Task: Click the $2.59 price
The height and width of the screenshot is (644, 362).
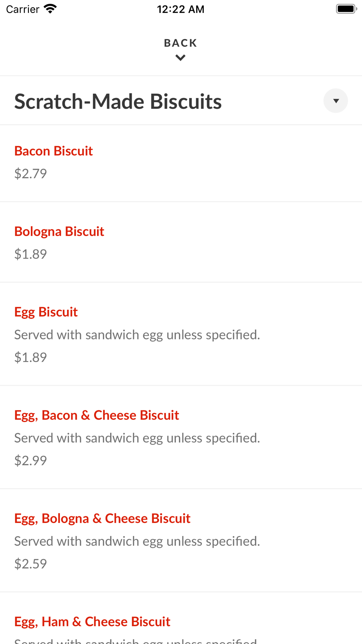Action: coord(30,564)
